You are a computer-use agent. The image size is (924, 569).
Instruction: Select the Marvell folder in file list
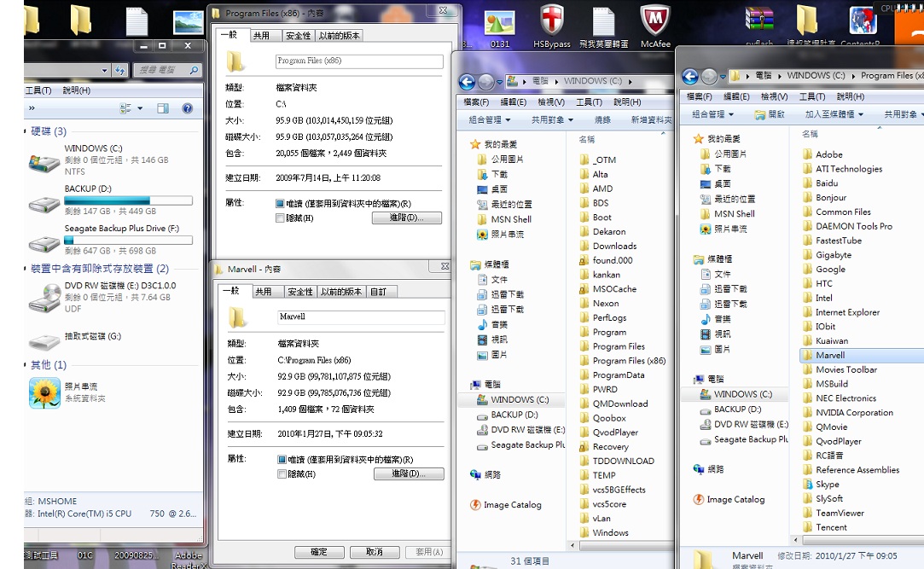coord(862,355)
